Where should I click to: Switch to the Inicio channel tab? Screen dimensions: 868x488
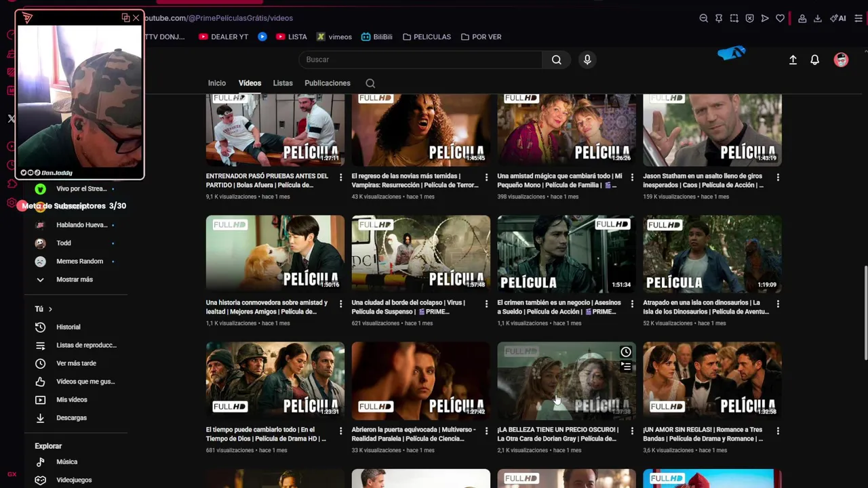click(x=217, y=83)
